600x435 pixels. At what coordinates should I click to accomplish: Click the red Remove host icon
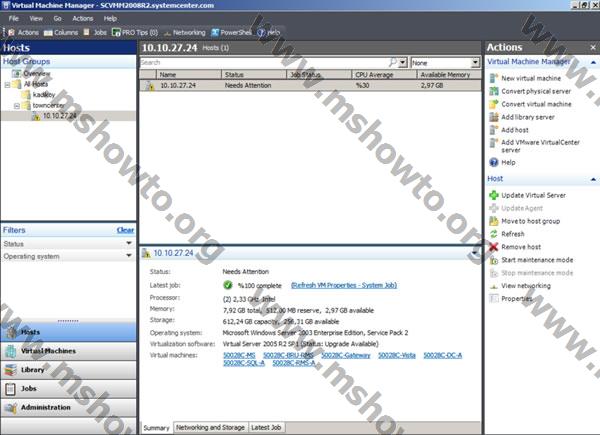(x=494, y=247)
